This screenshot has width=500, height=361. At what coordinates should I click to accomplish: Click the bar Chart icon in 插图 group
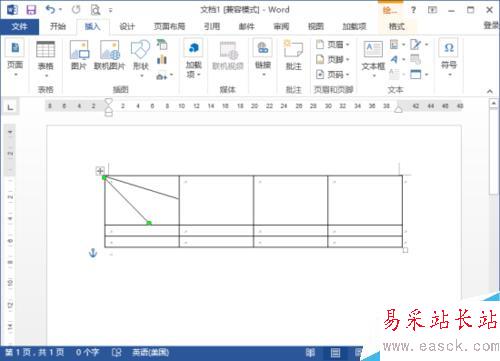tap(162, 60)
